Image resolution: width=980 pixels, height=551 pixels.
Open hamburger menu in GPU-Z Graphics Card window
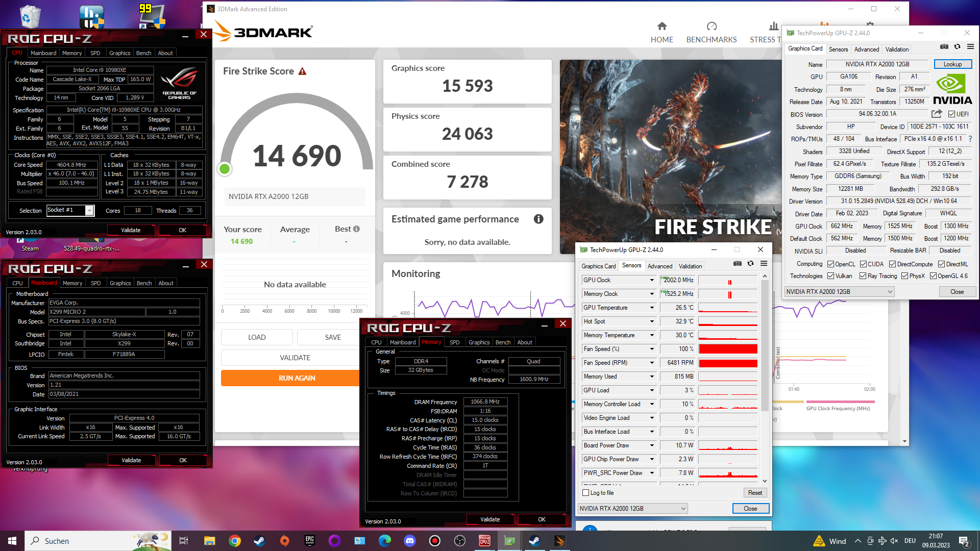click(970, 46)
